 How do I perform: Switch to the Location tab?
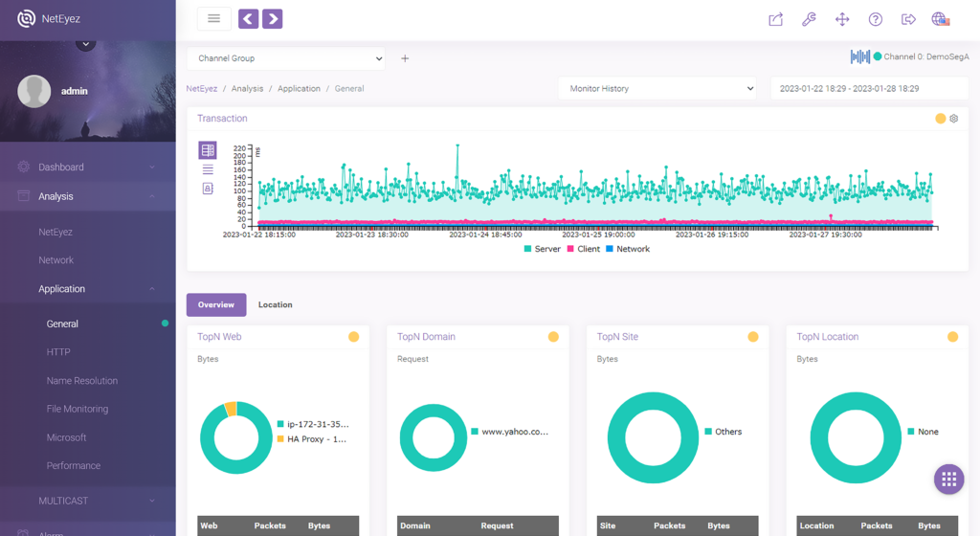[275, 305]
